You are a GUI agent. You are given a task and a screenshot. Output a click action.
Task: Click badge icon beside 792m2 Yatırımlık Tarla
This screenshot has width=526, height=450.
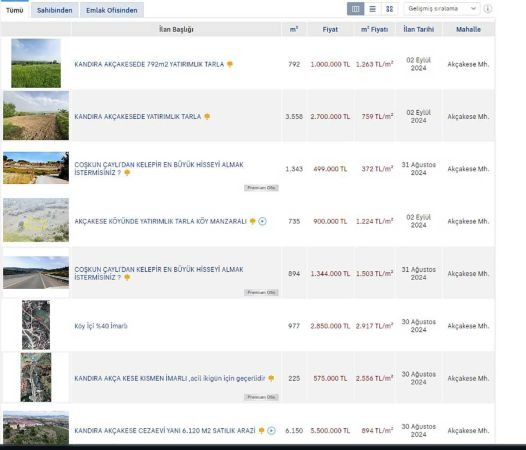pyautogui.click(x=230, y=64)
